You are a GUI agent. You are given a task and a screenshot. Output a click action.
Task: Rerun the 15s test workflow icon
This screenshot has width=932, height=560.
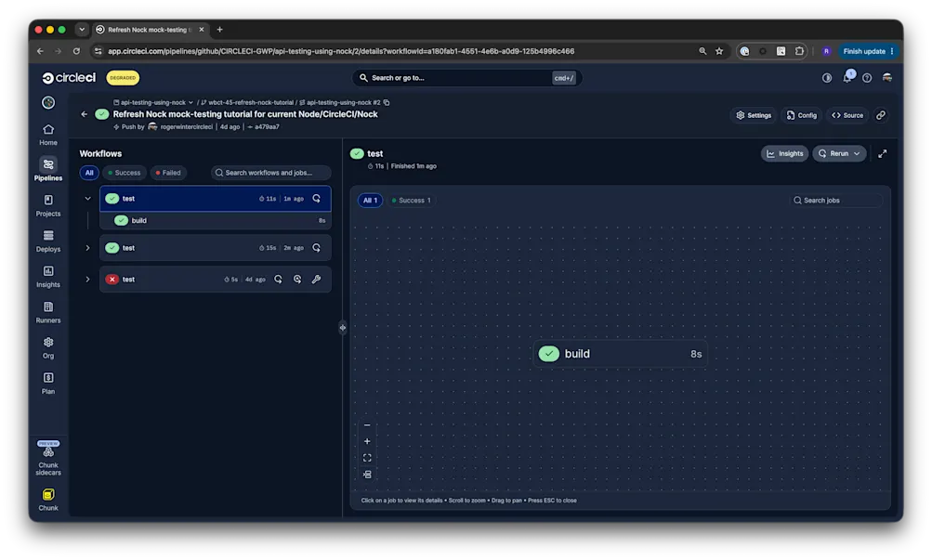[317, 248]
